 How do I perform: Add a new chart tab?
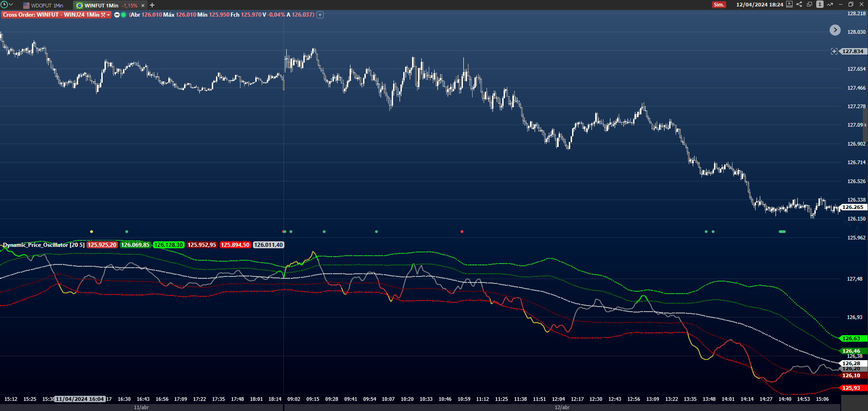point(152,5)
